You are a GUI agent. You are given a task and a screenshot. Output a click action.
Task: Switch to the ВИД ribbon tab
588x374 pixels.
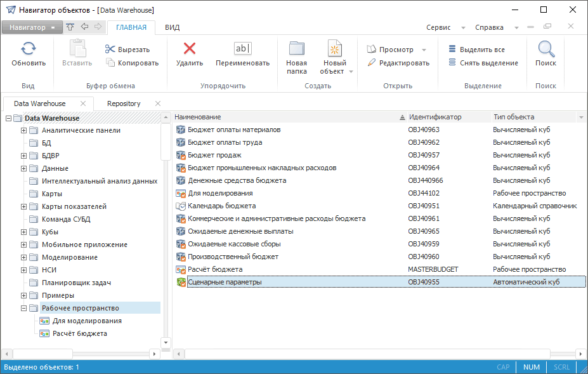click(x=172, y=27)
